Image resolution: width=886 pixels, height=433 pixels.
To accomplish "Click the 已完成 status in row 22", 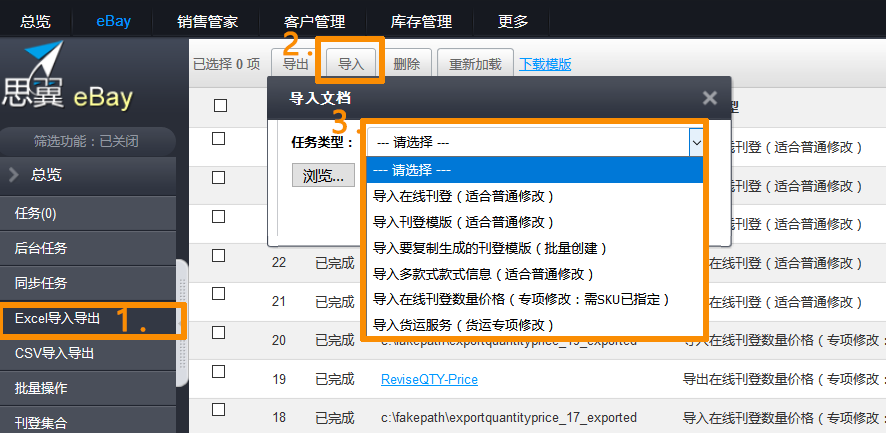I will pos(335,263).
